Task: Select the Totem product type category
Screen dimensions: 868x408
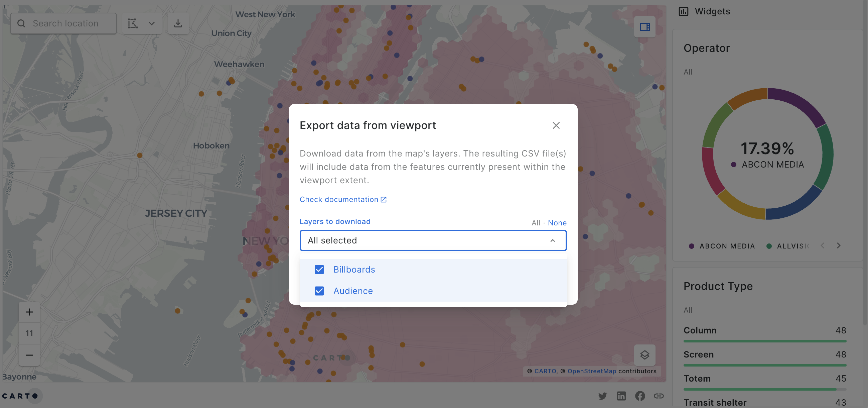Action: tap(697, 378)
